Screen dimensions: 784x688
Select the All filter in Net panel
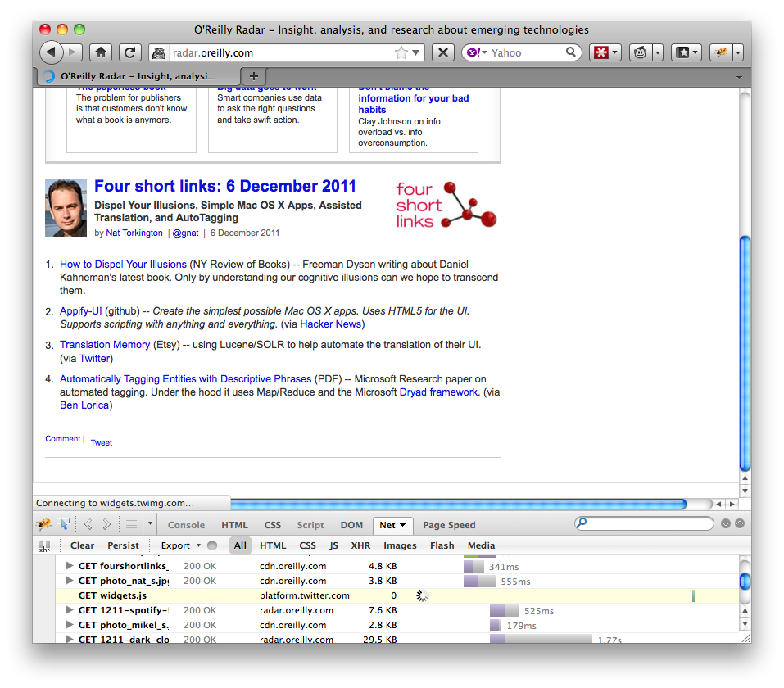point(240,545)
